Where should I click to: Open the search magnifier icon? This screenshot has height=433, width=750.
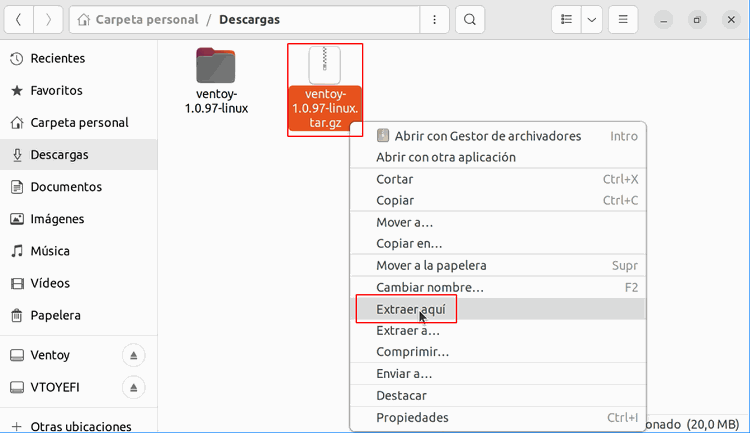[470, 19]
